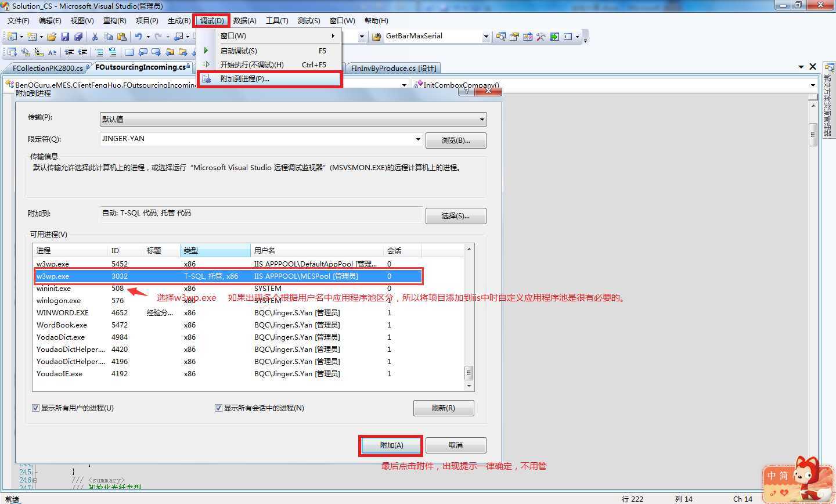Image resolution: width=836 pixels, height=504 pixels.
Task: Click the Navigate Backward icon
Action: (178, 37)
